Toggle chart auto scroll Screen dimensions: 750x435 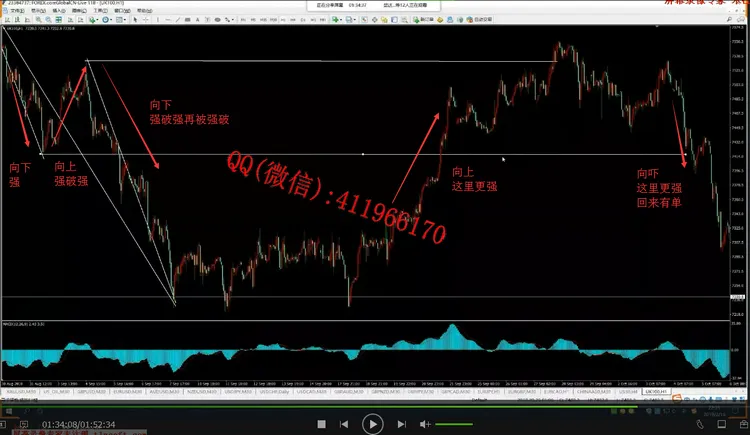click(x=70, y=20)
